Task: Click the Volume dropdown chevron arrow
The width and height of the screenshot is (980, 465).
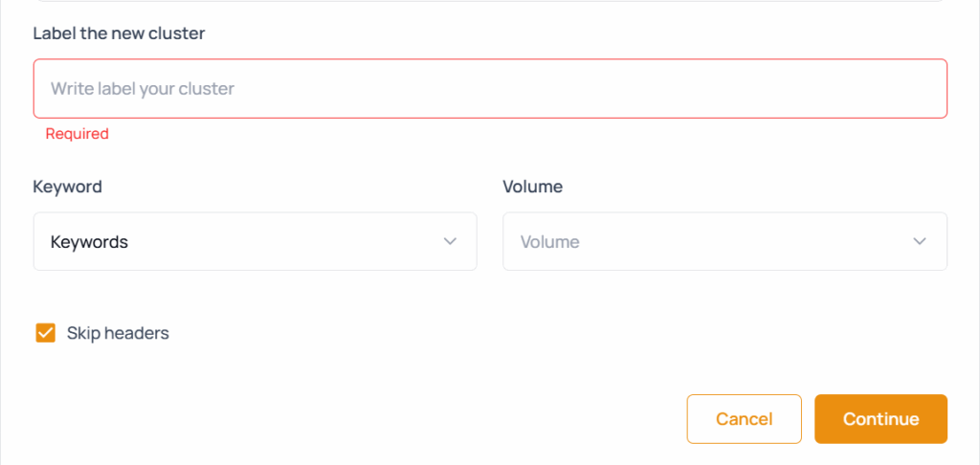Action: coord(920,241)
